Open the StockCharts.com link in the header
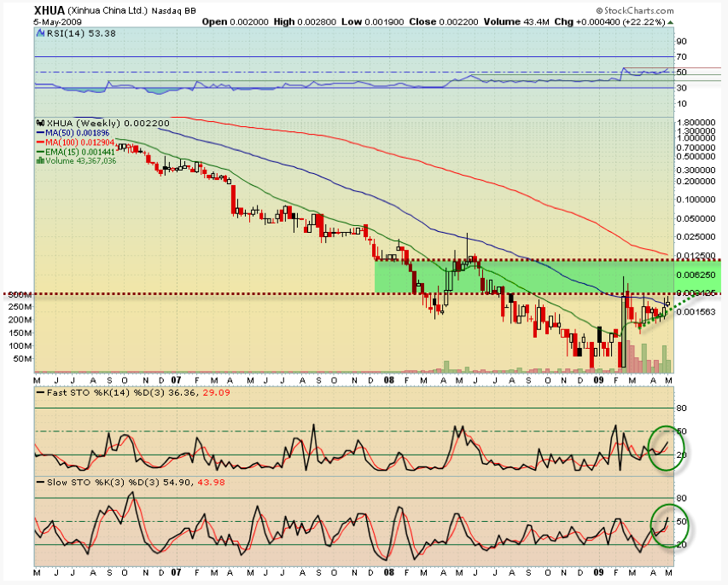The height and width of the screenshot is (585, 728). [x=635, y=10]
